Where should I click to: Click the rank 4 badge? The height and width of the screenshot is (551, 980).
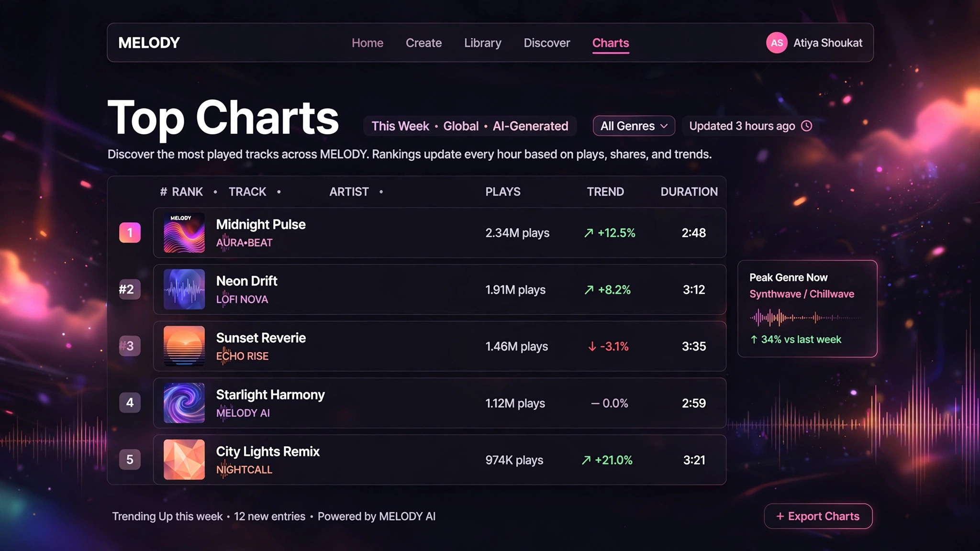[x=130, y=403]
